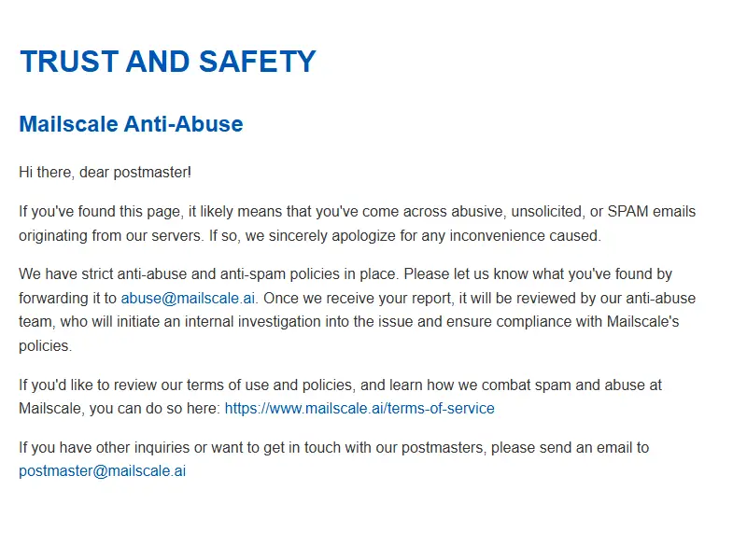Click the phrase 'sincerely apologize' in the text
The width and height of the screenshot is (747, 560).
click(332, 236)
